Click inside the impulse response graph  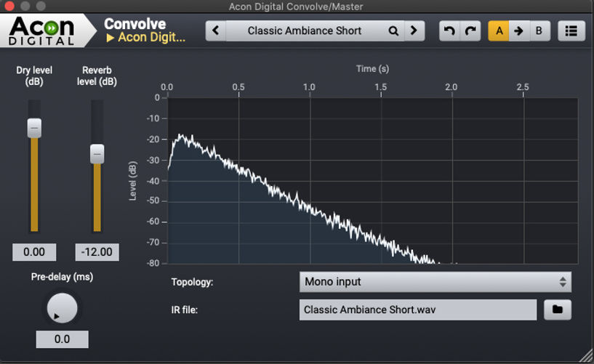click(373, 181)
